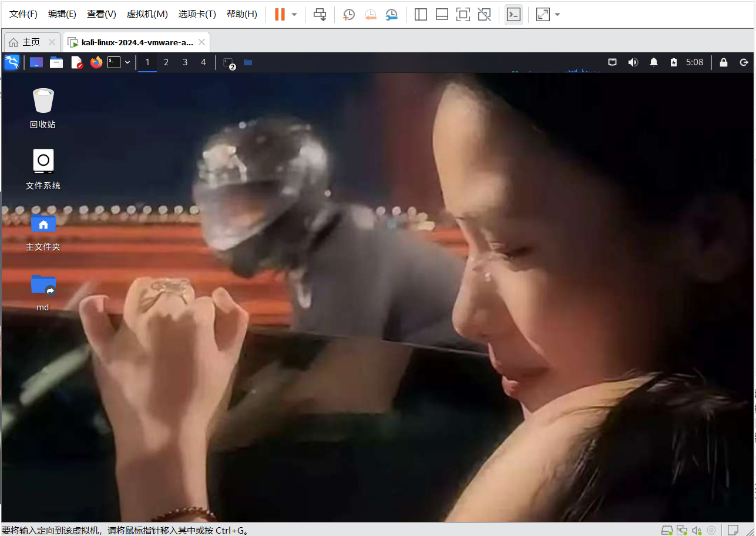756x536 pixels.
Task: Select the 文件系统 desktop icon
Action: tap(43, 169)
